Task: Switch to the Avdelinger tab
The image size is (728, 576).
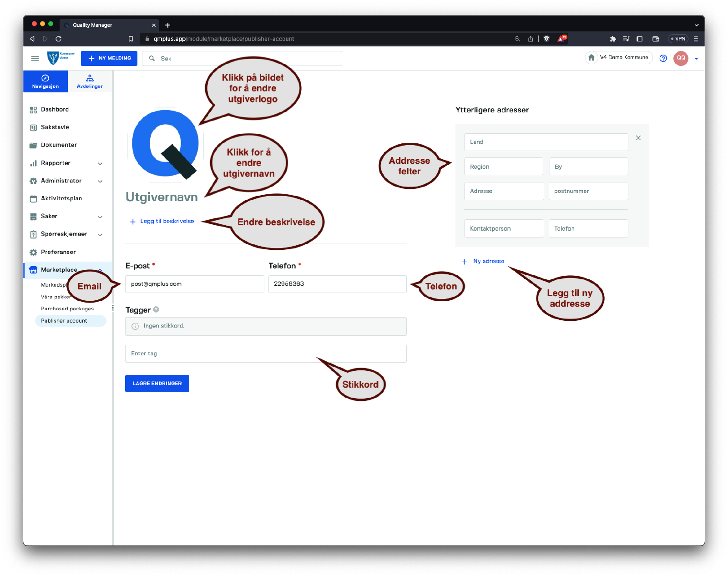Action: coord(90,81)
